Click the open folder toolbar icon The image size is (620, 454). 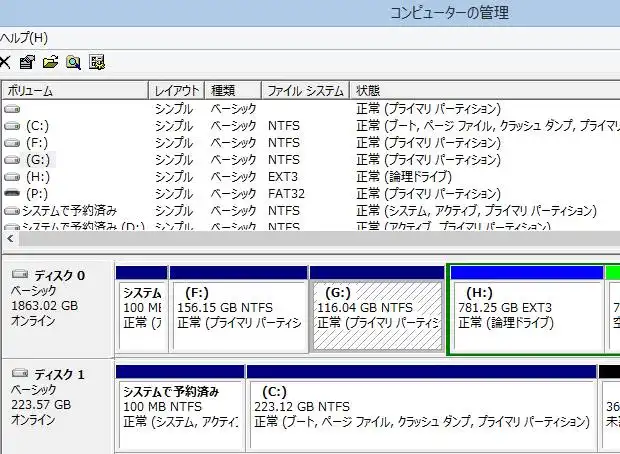50,62
